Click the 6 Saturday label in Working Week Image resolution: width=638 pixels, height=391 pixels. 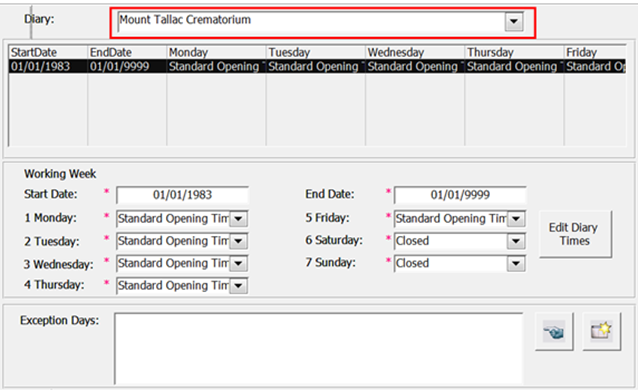pos(334,240)
